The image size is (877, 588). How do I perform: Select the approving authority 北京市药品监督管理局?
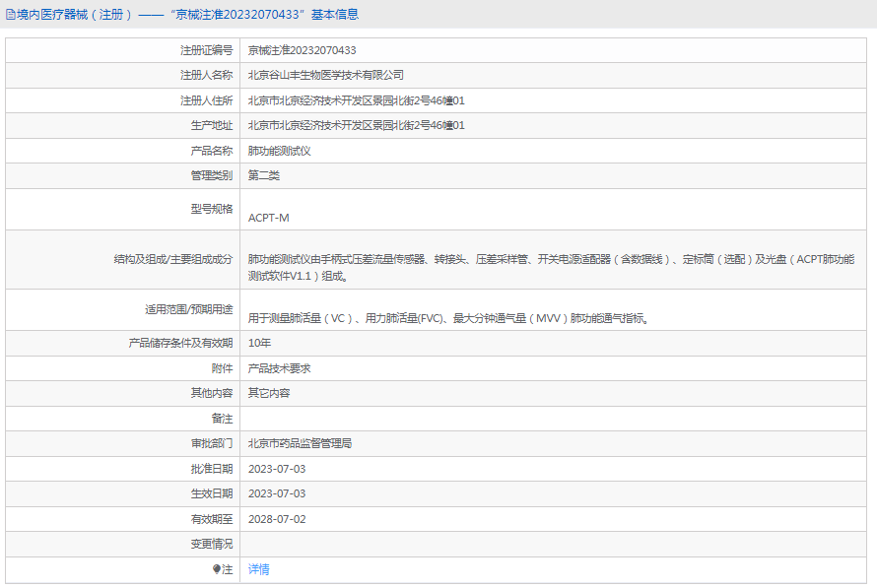tap(300, 444)
